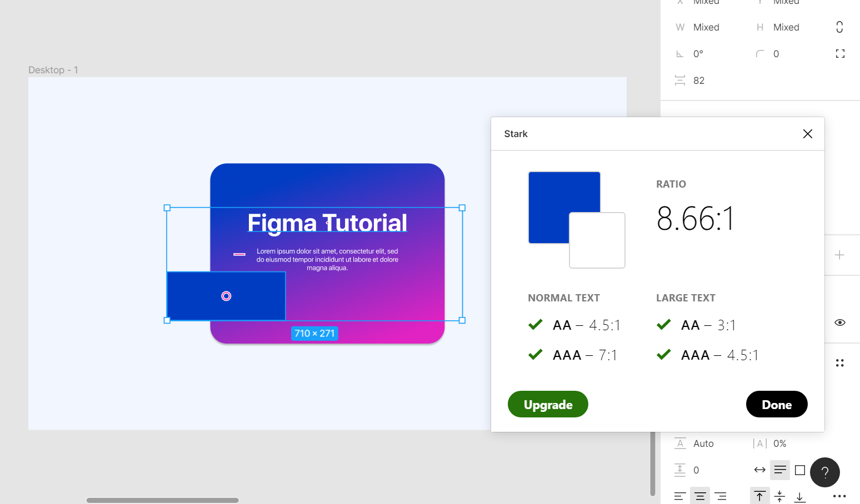Align text to top
This screenshot has height=504, width=860.
[759, 496]
